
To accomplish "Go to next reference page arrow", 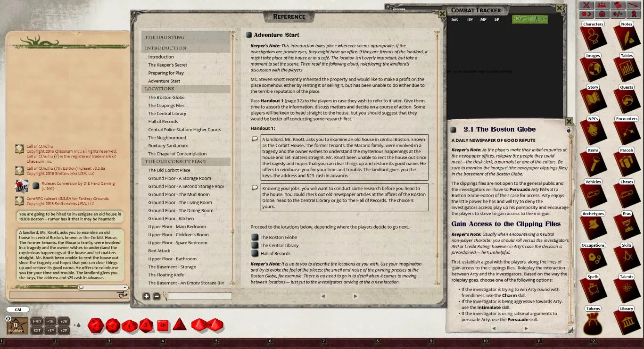I will [355, 296].
